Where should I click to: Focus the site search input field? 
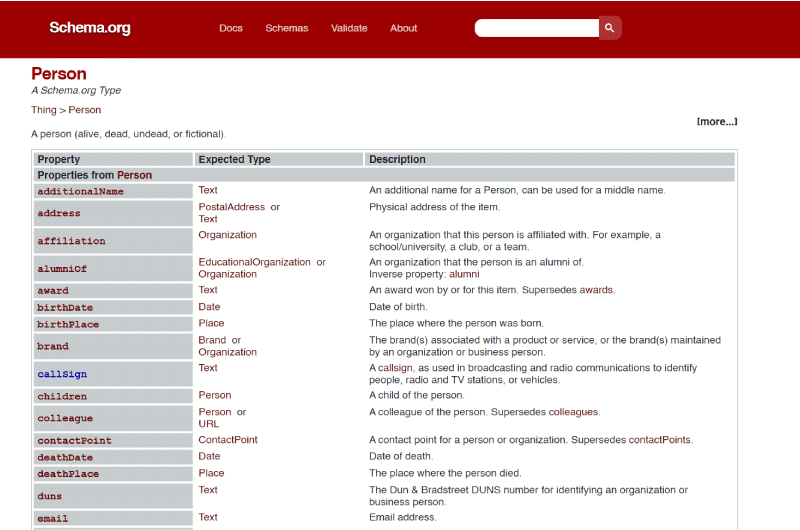[537, 28]
